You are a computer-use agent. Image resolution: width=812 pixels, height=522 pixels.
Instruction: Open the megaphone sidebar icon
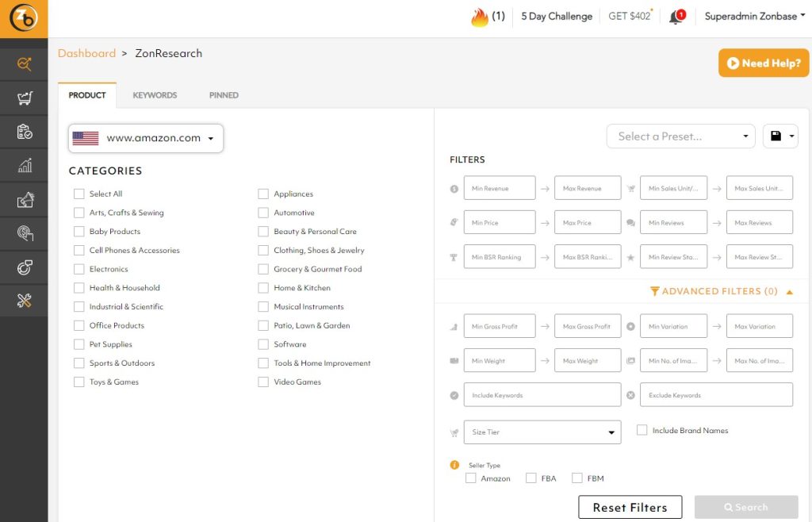(x=24, y=199)
